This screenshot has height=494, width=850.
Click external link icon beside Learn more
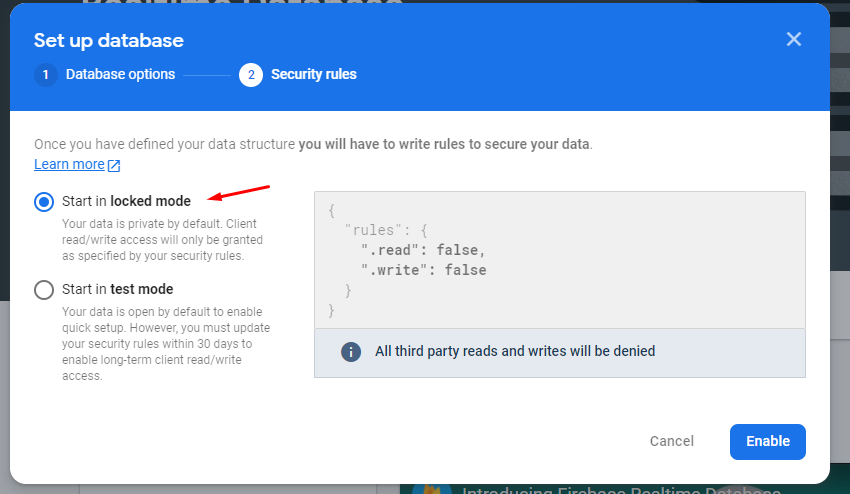click(x=114, y=165)
